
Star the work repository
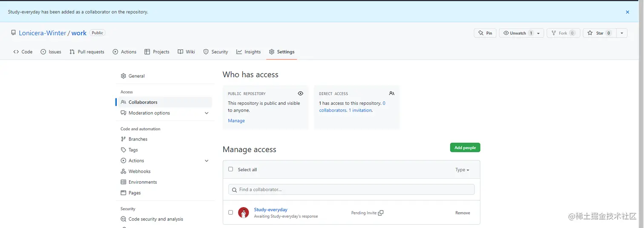pyautogui.click(x=600, y=33)
